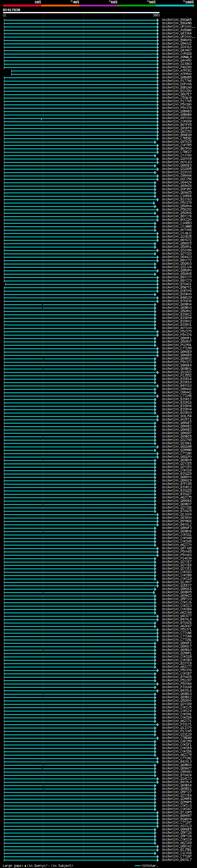Open hit UniRef100_B9GW65
Image resolution: width=197 pixels, height=868 pixels.
coord(177,20)
